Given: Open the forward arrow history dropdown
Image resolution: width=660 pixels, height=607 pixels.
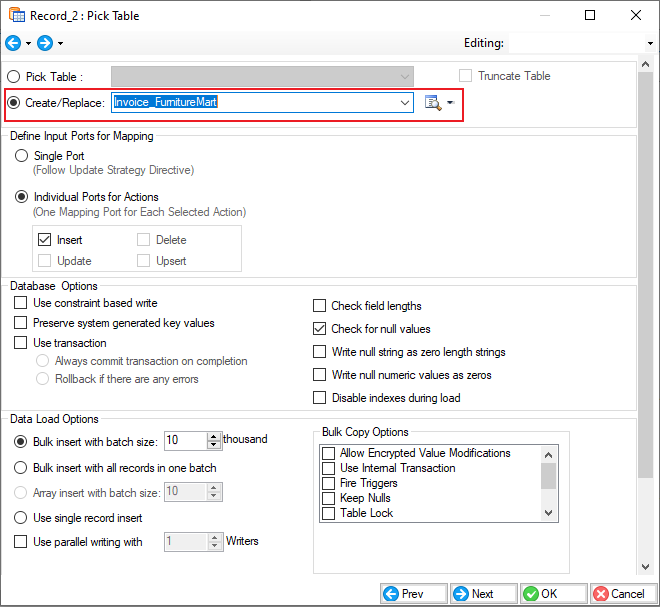Looking at the screenshot, I should coord(61,44).
